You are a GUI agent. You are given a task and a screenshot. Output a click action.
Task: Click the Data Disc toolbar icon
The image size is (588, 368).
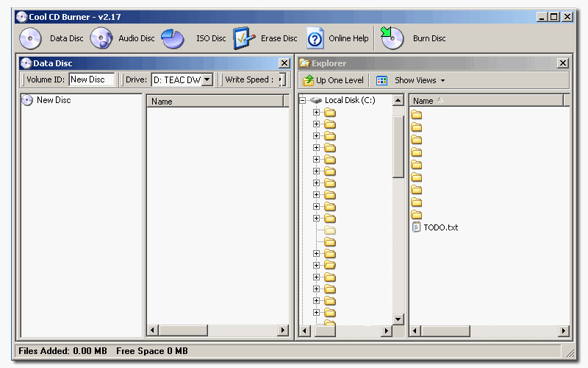click(30, 38)
